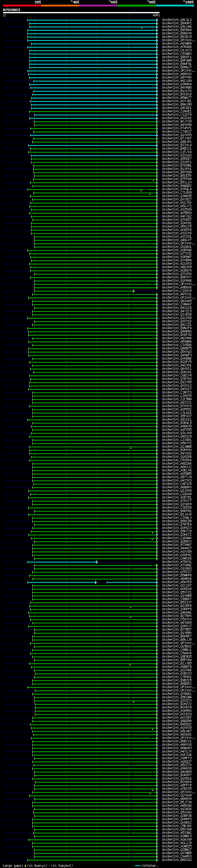Screen dimensions: 197x868
Task: Click query end position 496
Action: pos(155,15)
